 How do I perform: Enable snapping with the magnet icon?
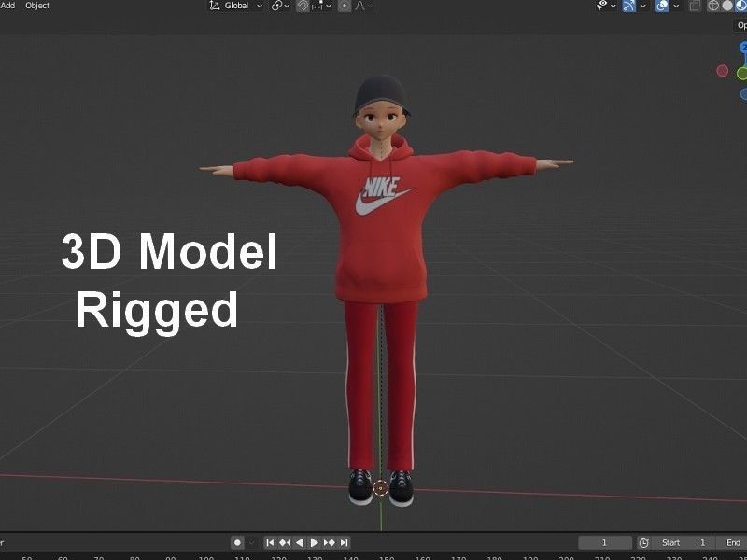[303, 6]
